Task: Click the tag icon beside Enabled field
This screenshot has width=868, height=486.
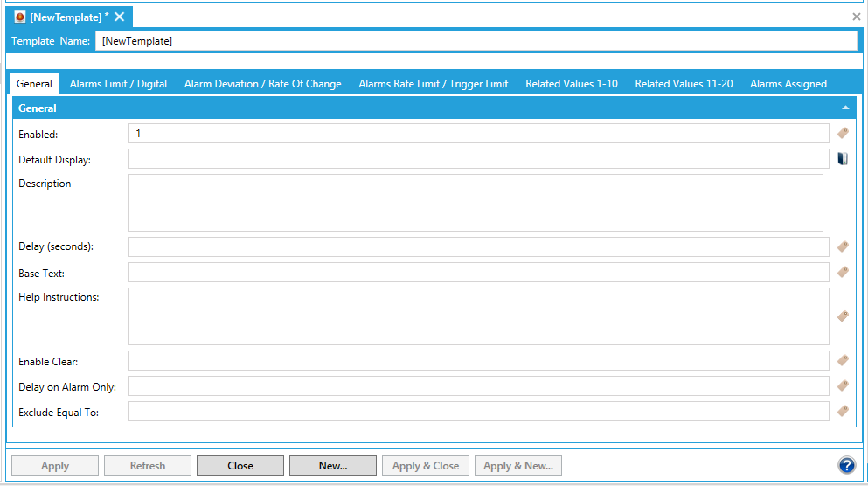Action: pos(843,133)
